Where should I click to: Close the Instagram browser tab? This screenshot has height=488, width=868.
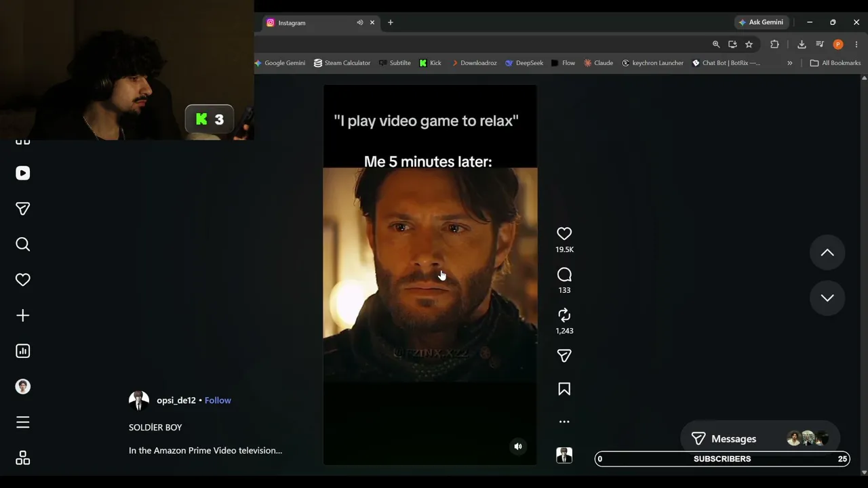pos(372,23)
